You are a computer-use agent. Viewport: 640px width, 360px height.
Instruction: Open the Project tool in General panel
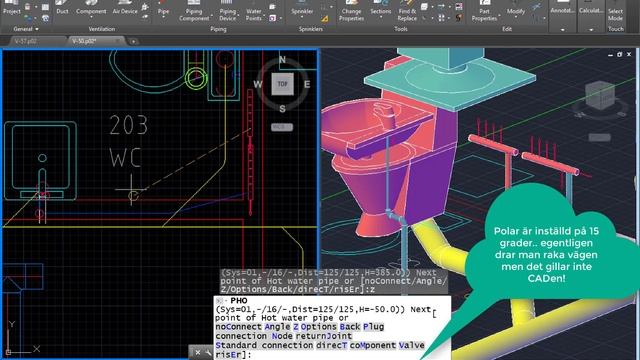tap(12, 7)
